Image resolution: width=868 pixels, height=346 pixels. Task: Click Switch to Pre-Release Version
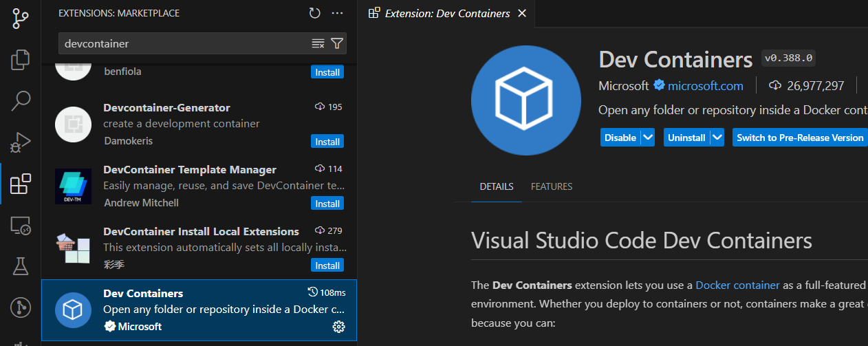800,138
